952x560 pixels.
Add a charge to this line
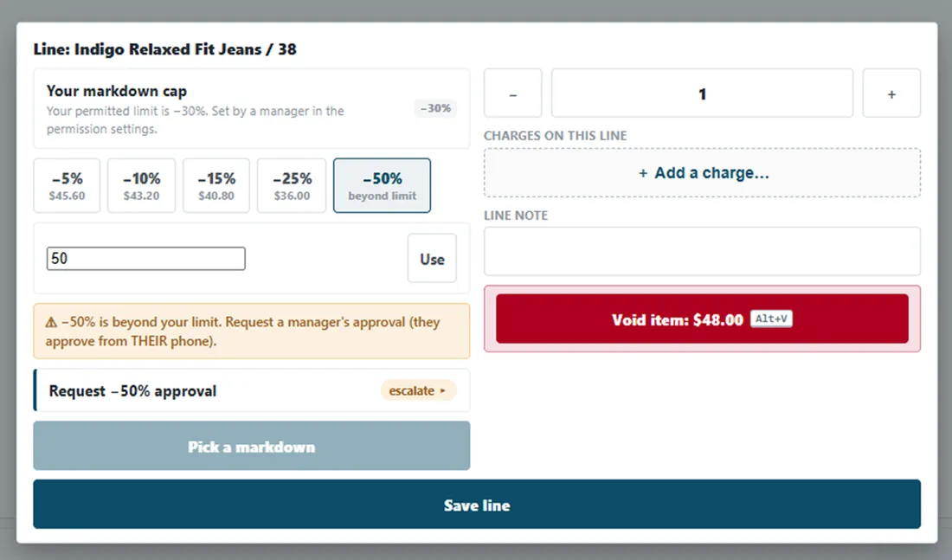[x=702, y=173]
